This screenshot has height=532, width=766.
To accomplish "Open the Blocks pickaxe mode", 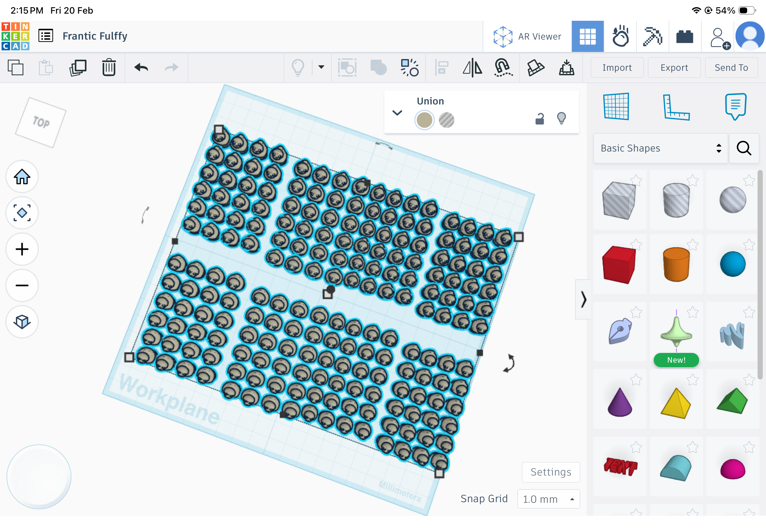I will (652, 36).
